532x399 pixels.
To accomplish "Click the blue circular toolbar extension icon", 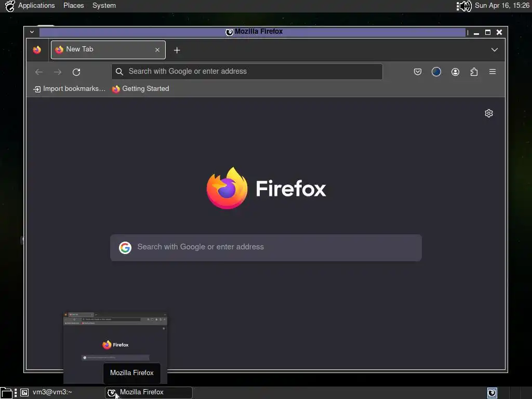I will click(436, 72).
